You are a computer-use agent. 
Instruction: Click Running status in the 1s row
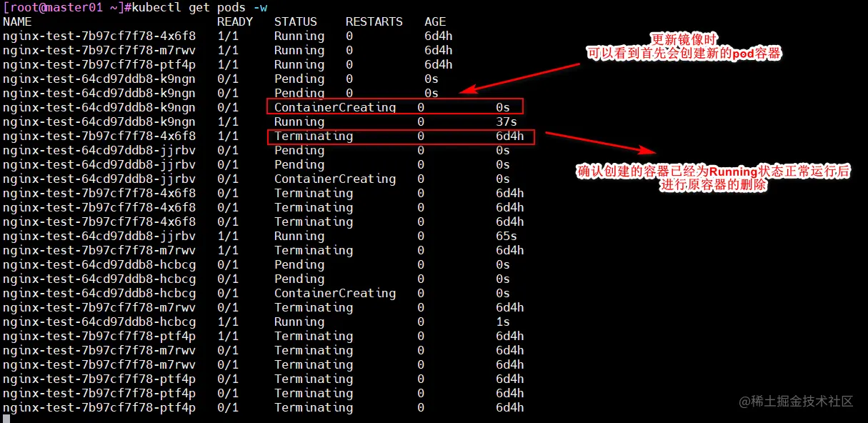pyautogui.click(x=299, y=322)
